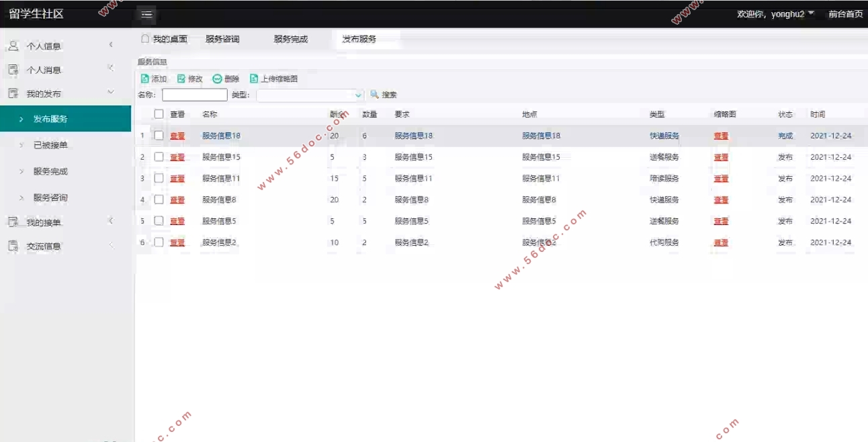Click 查看 link in 查看 column for 服务信息15
This screenshot has height=442, width=868.
pos(177,157)
